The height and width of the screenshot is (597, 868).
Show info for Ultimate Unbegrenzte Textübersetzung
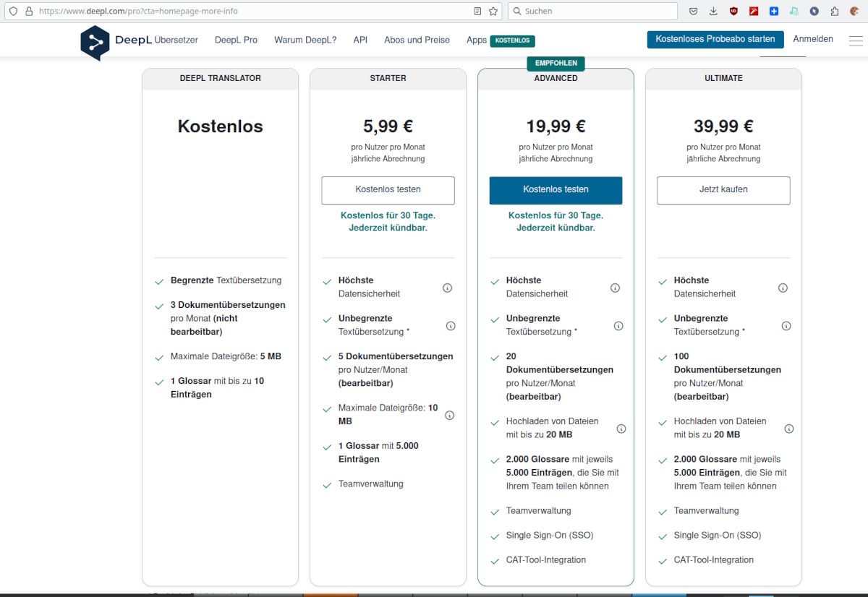[786, 326]
